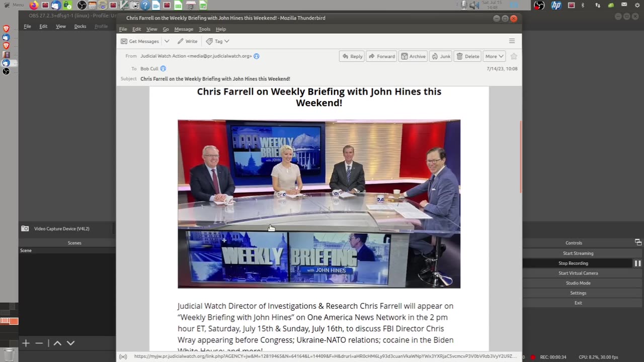Image resolution: width=644 pixels, height=362 pixels.
Task: Click Start Virtual Camera in OBS
Action: click(578, 273)
